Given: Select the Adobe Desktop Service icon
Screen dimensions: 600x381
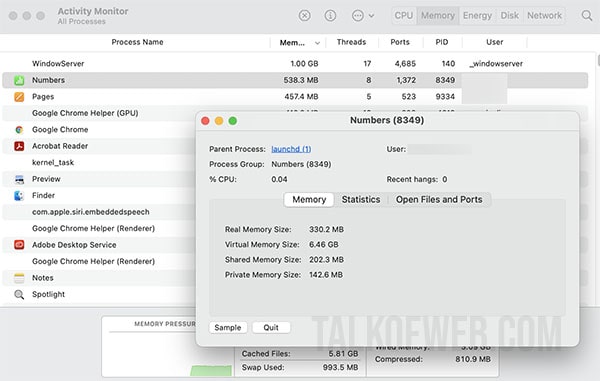Looking at the screenshot, I should coord(19,245).
